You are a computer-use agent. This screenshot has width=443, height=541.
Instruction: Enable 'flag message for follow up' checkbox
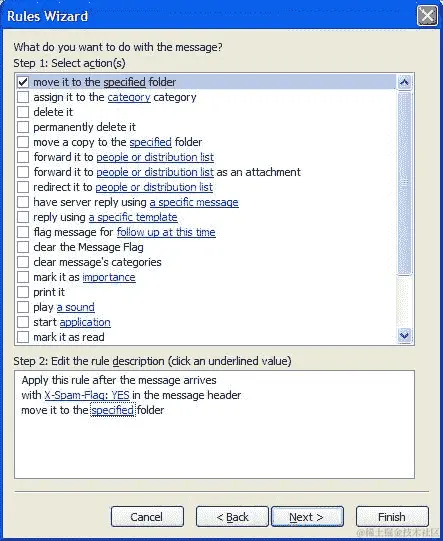23,232
